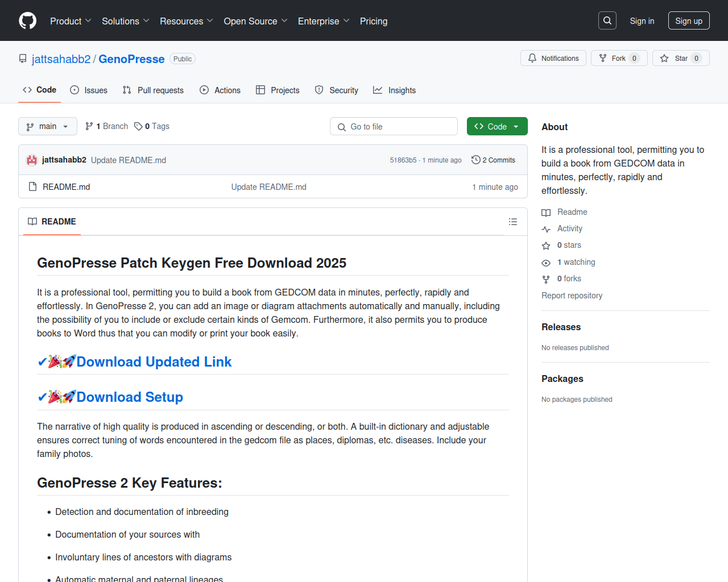Go to the Pull requests tab
This screenshot has width=728, height=582.
click(x=153, y=90)
